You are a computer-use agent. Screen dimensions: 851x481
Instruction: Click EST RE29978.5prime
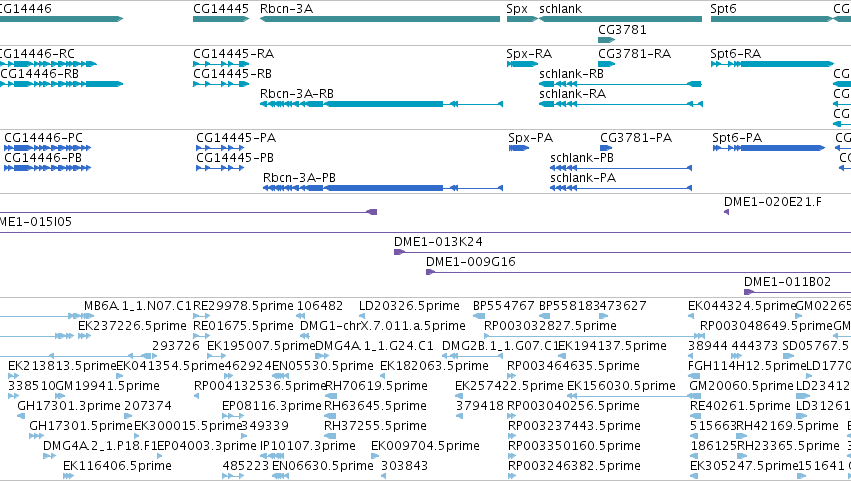click(x=243, y=306)
